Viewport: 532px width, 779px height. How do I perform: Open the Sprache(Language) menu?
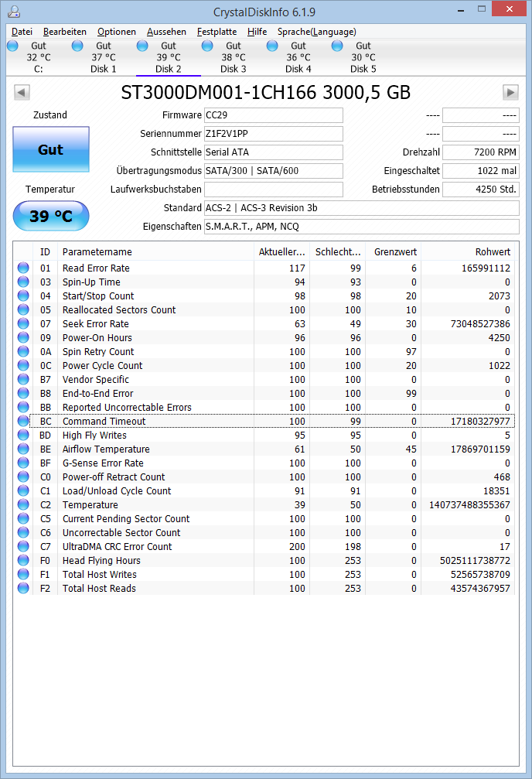coord(317,32)
